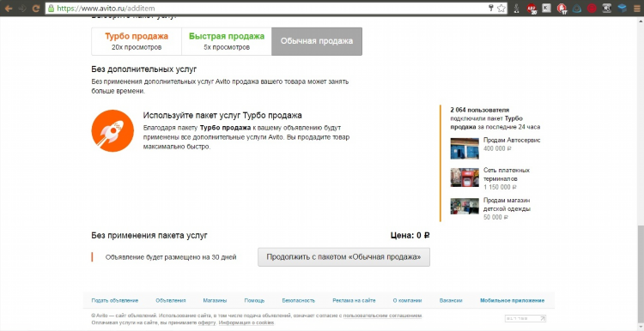
Task: Click the 50 000 ₽ price text
Action: point(495,217)
